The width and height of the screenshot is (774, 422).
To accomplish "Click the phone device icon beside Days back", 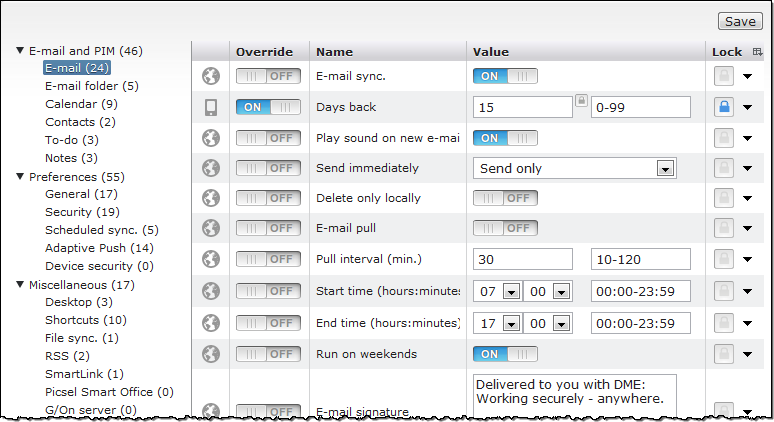I will (210, 107).
